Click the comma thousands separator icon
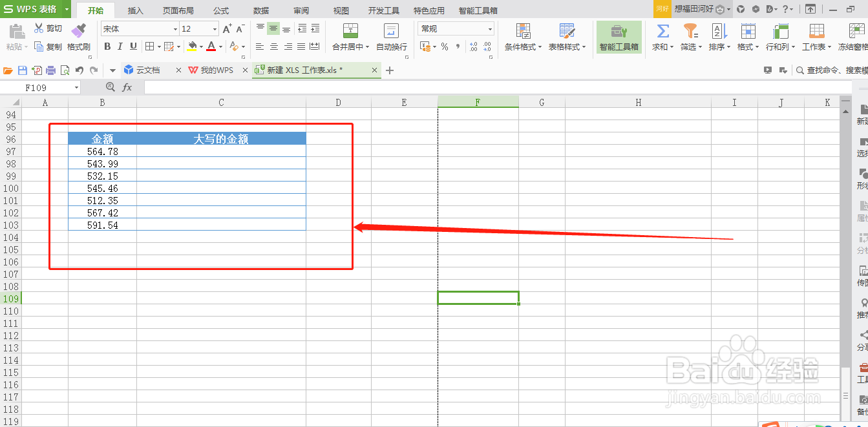This screenshot has height=427, width=868. click(x=458, y=47)
